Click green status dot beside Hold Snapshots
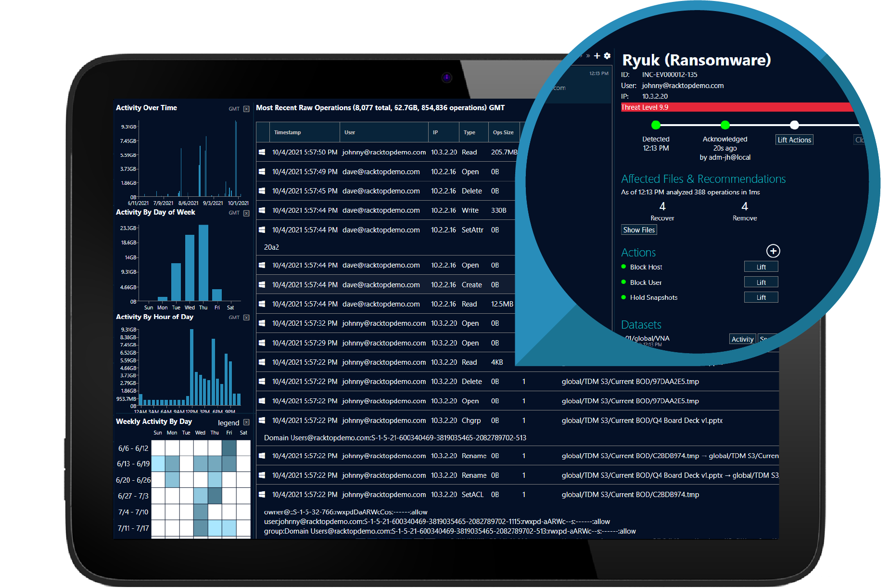Image resolution: width=889 pixels, height=588 pixels. [x=624, y=297]
